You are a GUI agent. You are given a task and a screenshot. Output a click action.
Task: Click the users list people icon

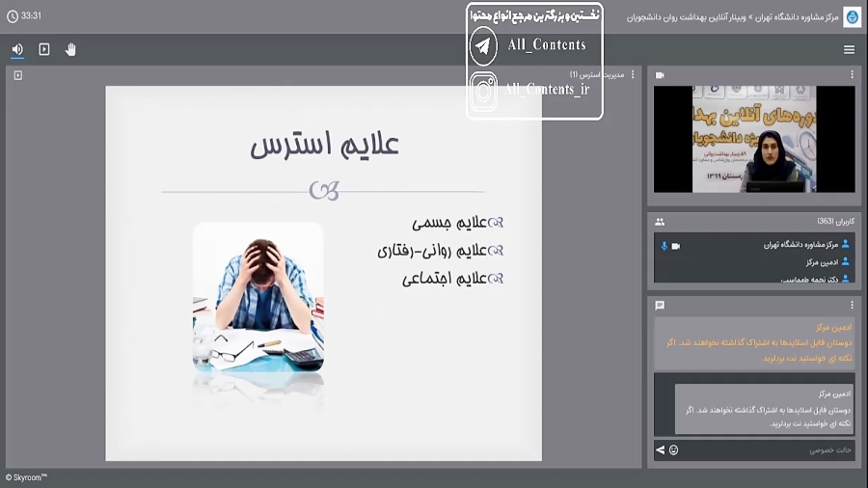[x=660, y=222]
